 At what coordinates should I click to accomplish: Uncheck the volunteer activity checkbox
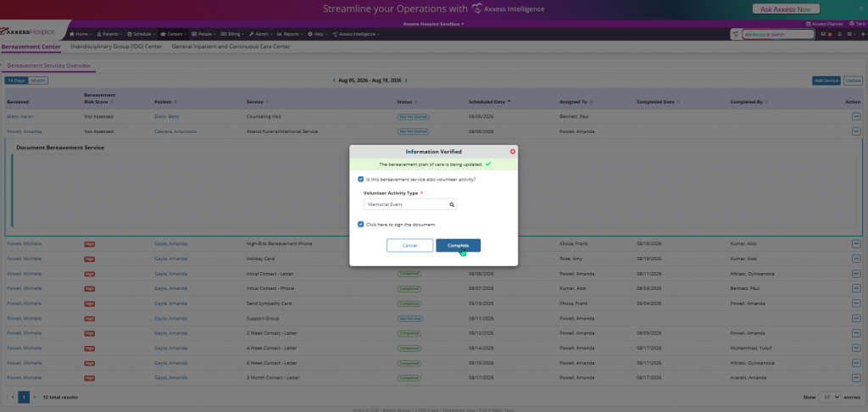click(x=361, y=180)
